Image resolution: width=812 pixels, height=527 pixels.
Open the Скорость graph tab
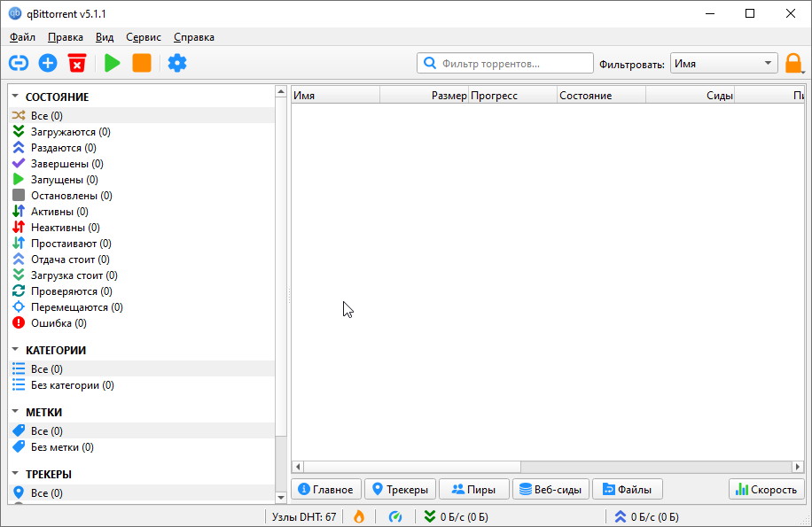[x=767, y=489]
